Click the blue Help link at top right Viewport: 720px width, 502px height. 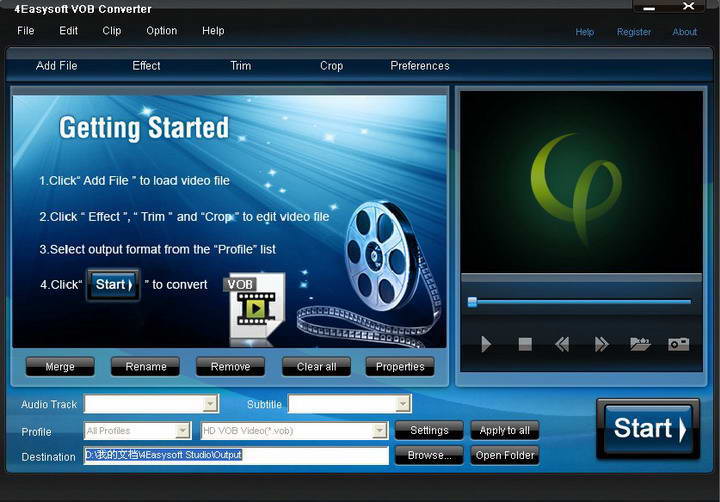tap(585, 32)
